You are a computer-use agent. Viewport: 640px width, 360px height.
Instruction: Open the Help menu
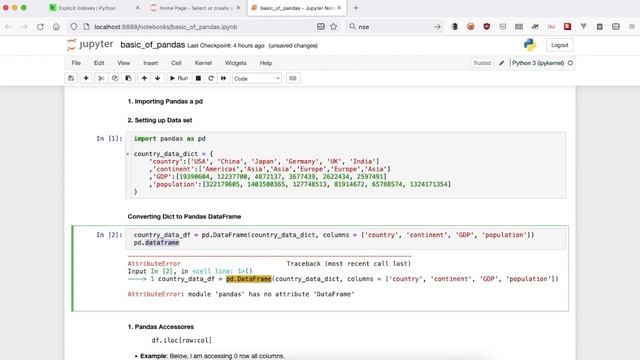click(x=266, y=63)
